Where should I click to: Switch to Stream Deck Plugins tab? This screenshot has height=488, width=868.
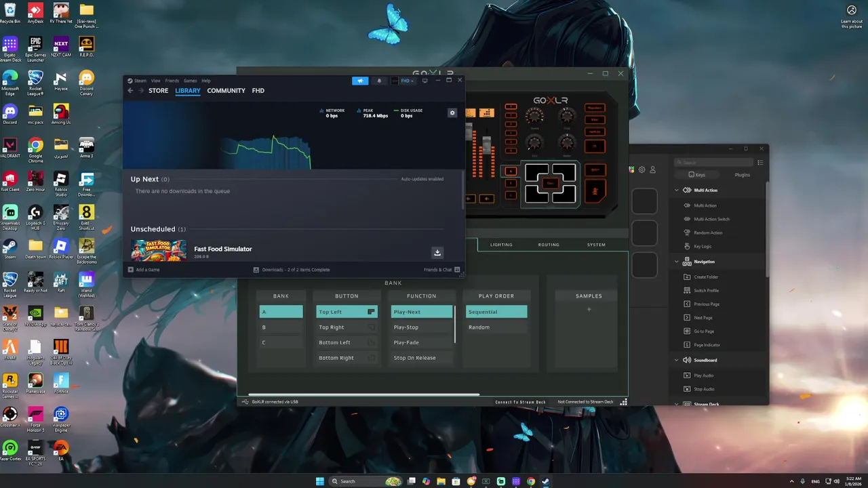[743, 175]
